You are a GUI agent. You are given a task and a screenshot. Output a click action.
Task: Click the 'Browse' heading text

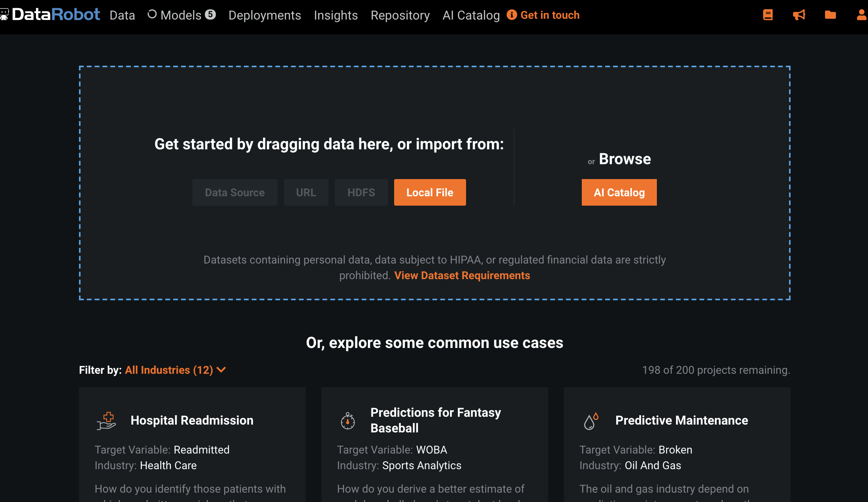click(625, 159)
